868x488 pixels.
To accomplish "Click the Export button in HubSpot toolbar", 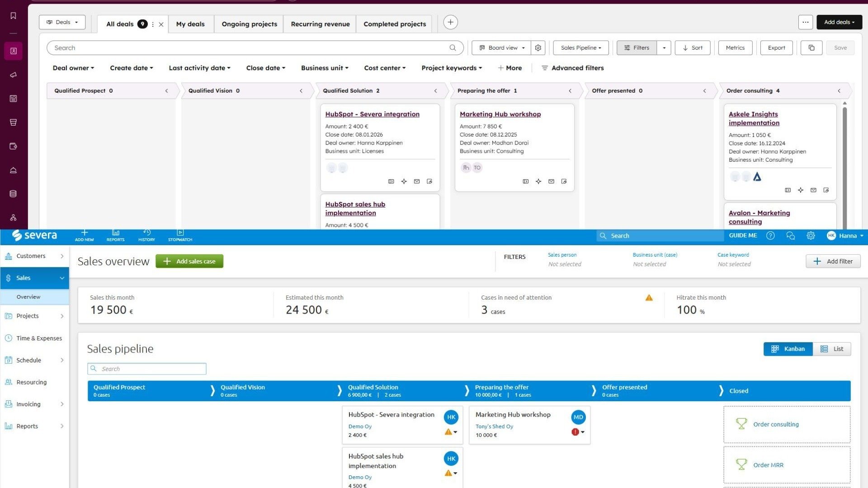I will [776, 47].
